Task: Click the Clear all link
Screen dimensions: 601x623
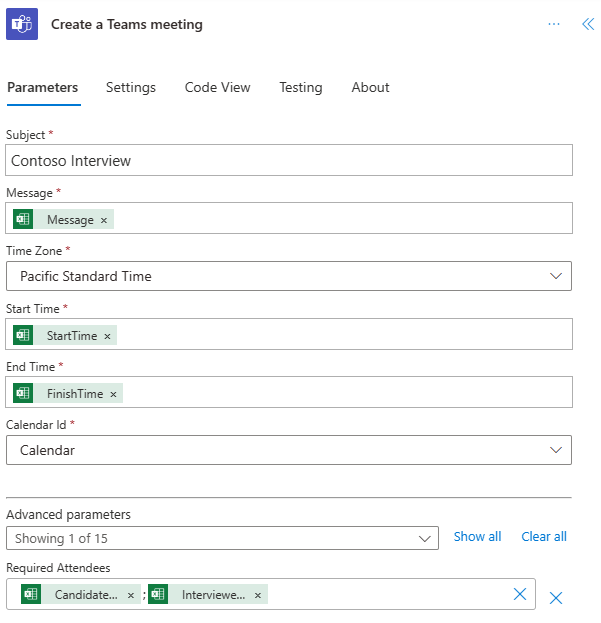Action: click(x=544, y=537)
